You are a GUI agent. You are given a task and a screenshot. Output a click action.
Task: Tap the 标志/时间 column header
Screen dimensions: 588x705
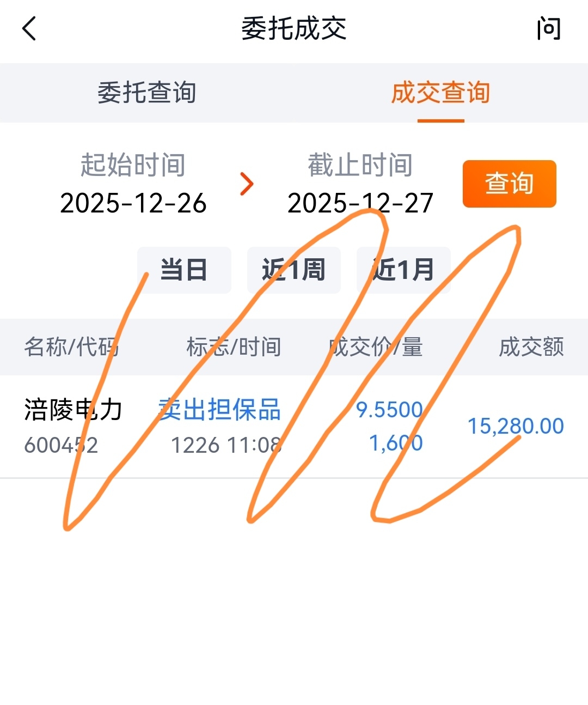coord(234,347)
